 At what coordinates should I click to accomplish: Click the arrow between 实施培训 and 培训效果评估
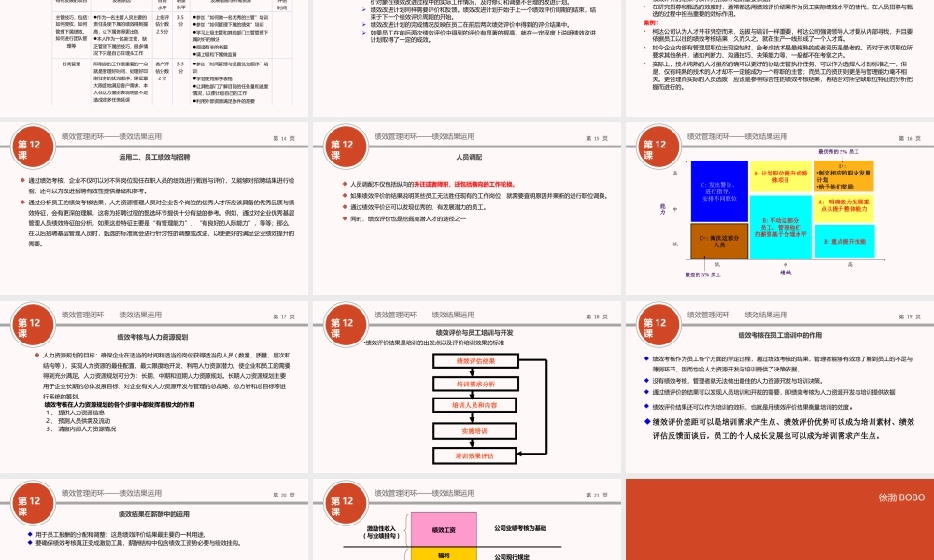[x=472, y=443]
